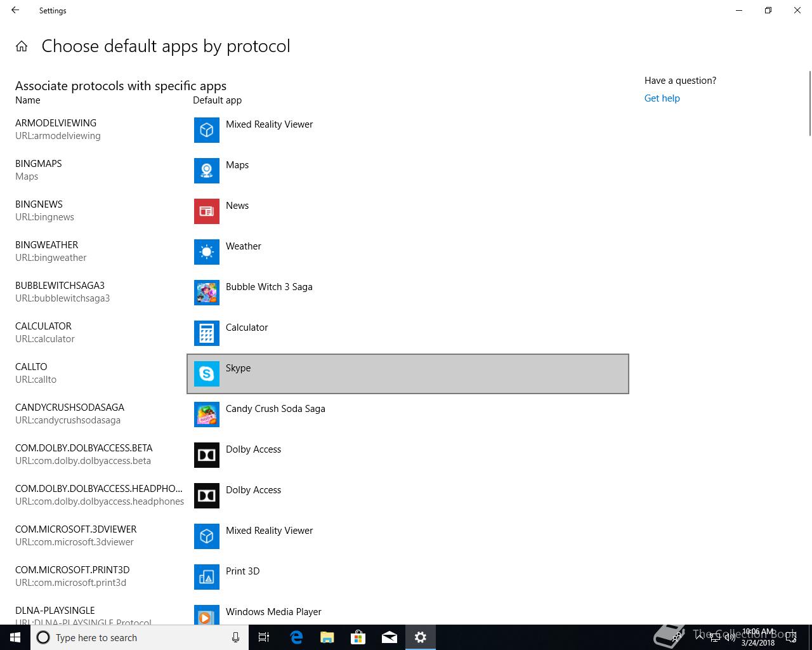Click the COM.MICROSOFT.3DVIEWER protocol name
Screen dimensions: 812x650
pos(76,529)
